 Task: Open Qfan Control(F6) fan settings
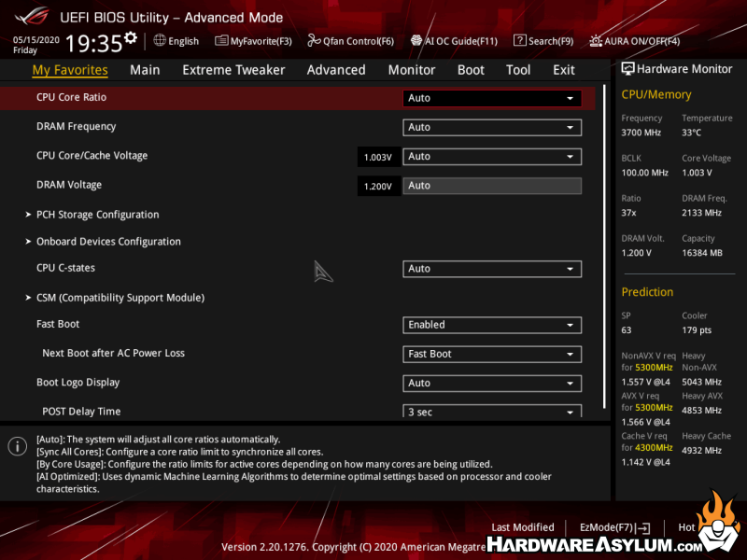click(352, 41)
